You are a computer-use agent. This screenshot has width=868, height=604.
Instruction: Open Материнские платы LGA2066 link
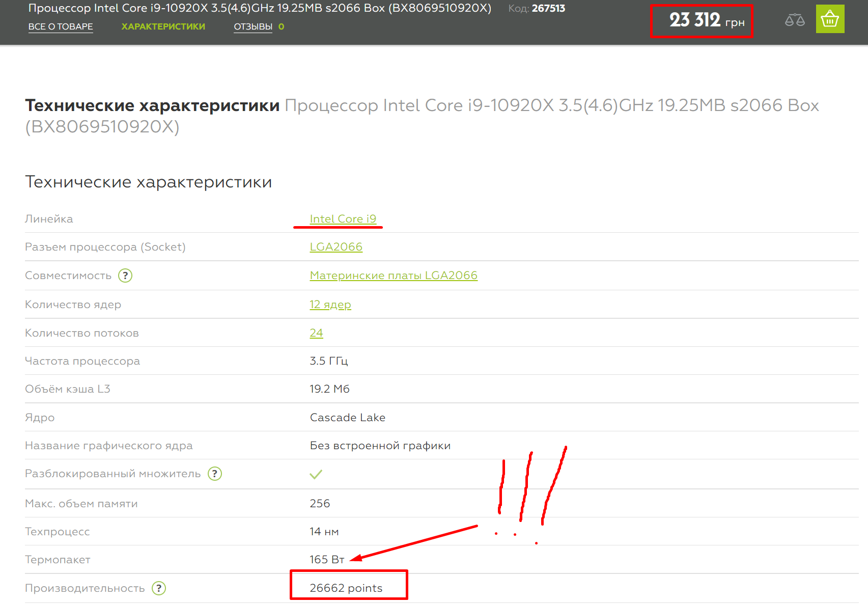(x=394, y=276)
